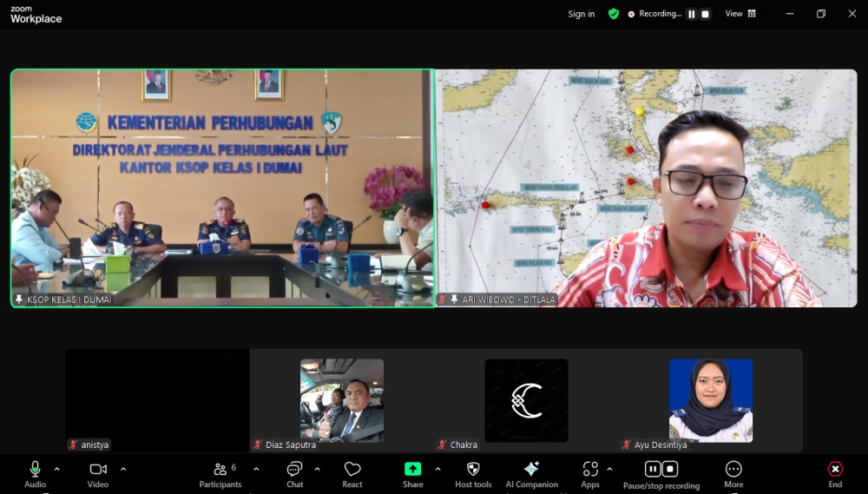
Task: Click muted mic icon next to Chakra
Action: (442, 445)
